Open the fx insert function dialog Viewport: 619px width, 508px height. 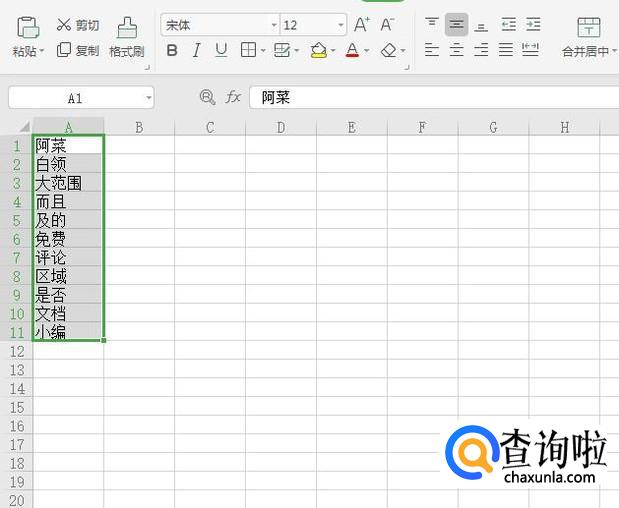(x=233, y=97)
